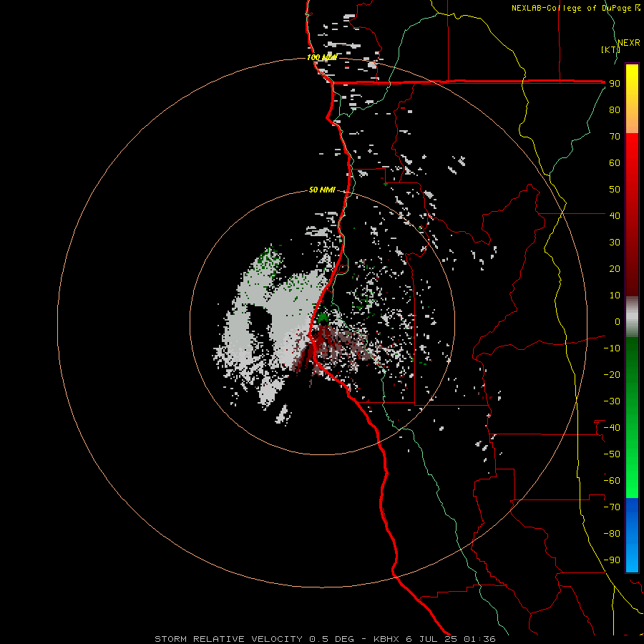Select the "-70" value on the velocity scale

[612, 507]
